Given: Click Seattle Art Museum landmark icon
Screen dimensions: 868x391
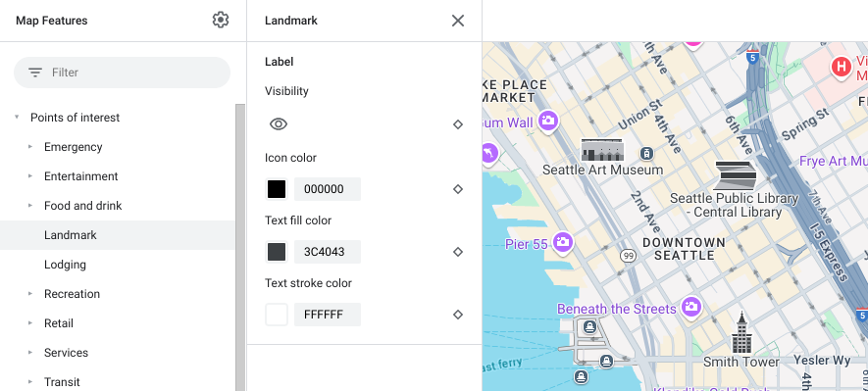Looking at the screenshot, I should pos(602,149).
